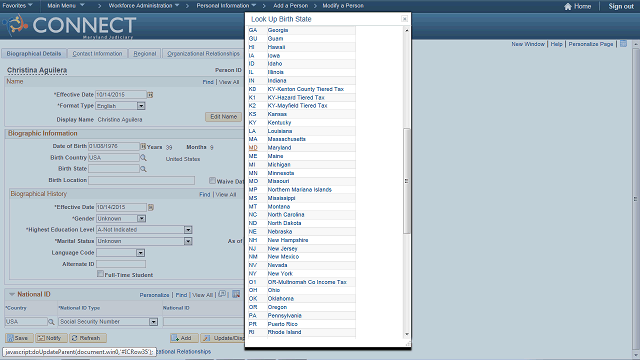
Task: Select KY Kentucky in lookup list
Action: [x=253, y=122]
